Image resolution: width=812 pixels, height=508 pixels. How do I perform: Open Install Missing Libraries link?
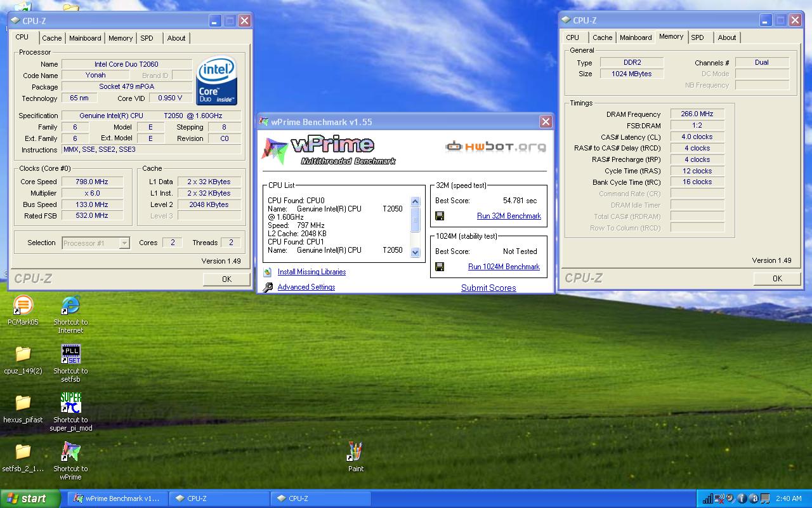[x=311, y=272]
